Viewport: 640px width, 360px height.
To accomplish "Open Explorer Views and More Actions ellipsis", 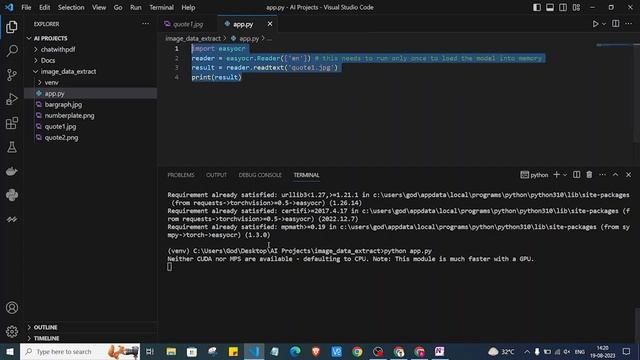I will click(x=145, y=24).
